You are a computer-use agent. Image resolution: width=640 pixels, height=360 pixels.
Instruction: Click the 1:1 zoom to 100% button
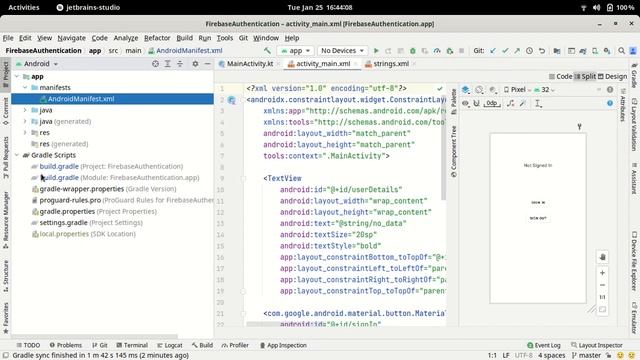(602, 297)
